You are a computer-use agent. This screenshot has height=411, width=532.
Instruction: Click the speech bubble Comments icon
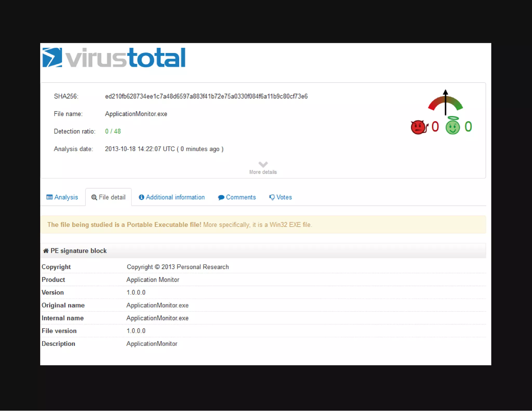pos(221,197)
